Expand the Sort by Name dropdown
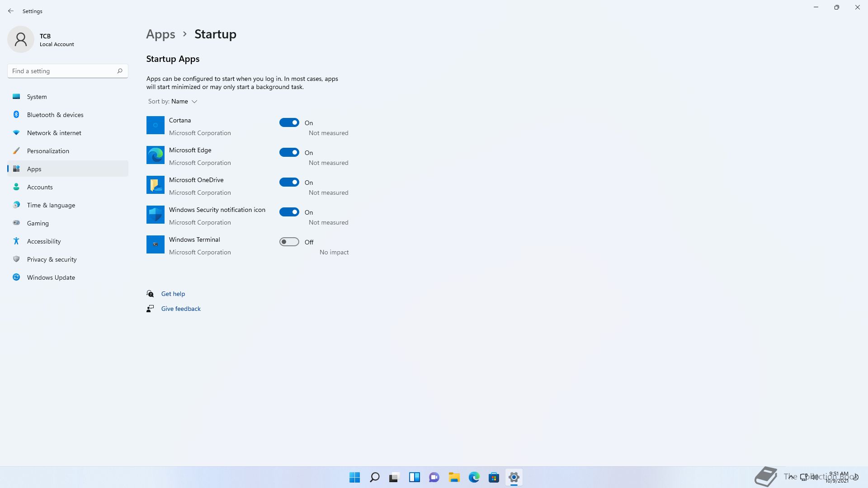Image resolution: width=868 pixels, height=488 pixels. coord(173,101)
